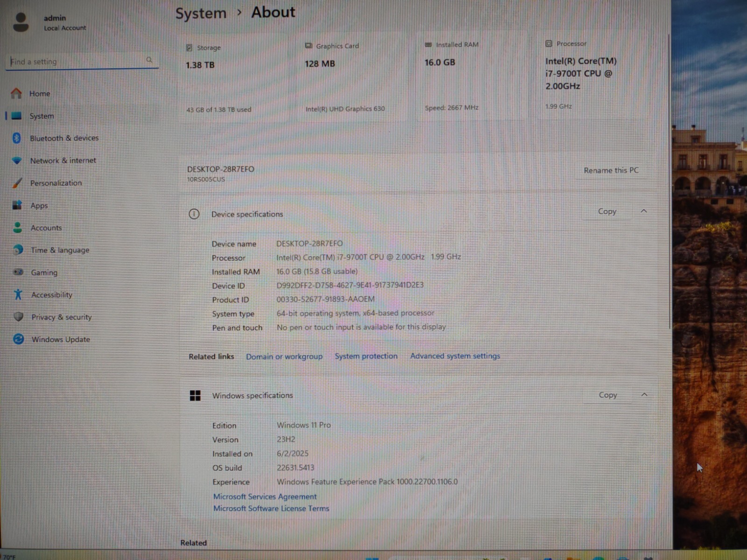Collapse the Device specifications section

pyautogui.click(x=644, y=211)
